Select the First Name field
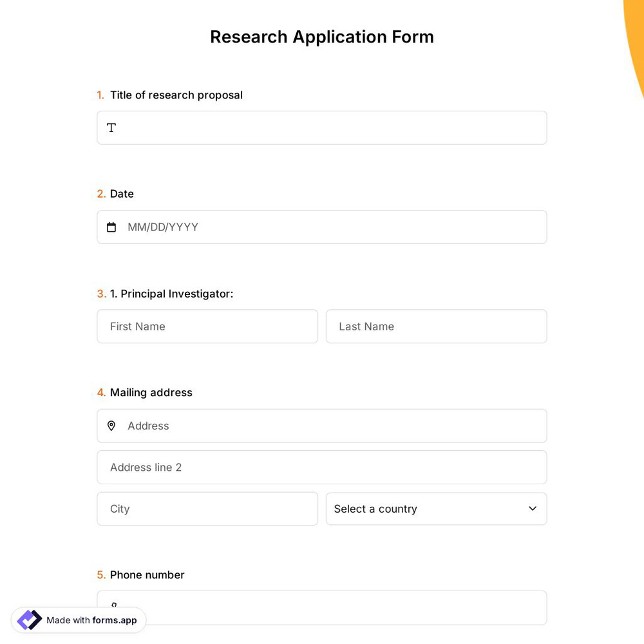 (207, 327)
